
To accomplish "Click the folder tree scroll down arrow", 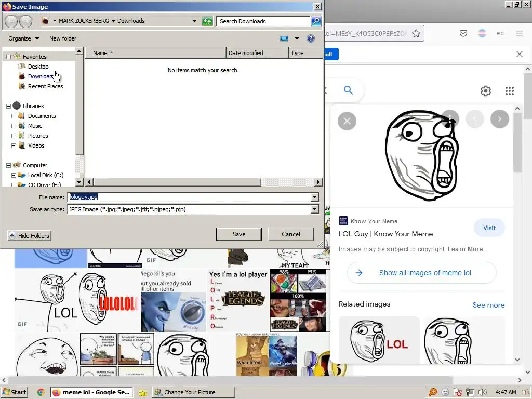I will (x=79, y=182).
